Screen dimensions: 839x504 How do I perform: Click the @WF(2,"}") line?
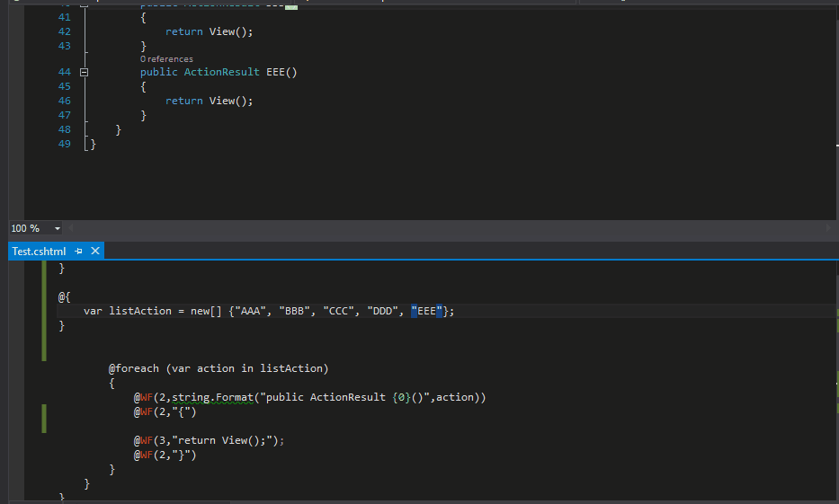tap(165, 455)
